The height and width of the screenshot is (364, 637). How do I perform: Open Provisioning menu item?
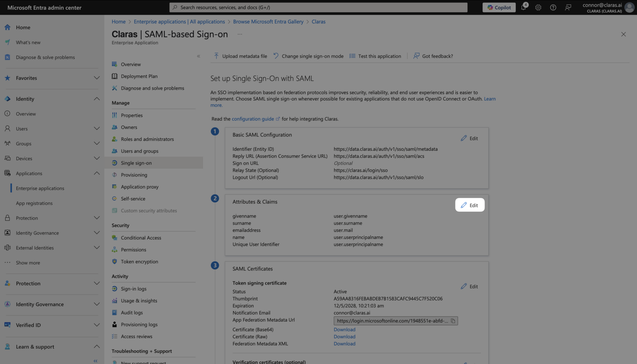click(134, 175)
